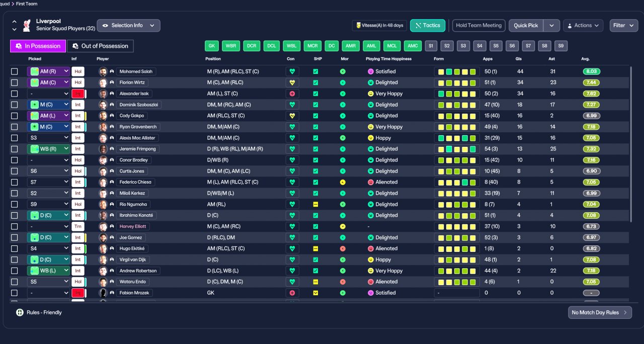Tick the selection checkbox for Curtis Jones

pos(14,171)
